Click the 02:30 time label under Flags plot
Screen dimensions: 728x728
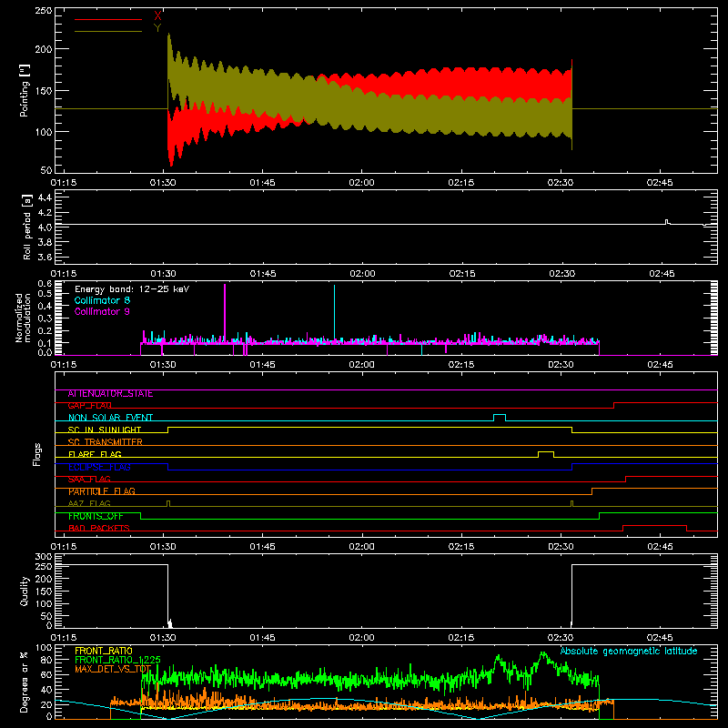561,547
